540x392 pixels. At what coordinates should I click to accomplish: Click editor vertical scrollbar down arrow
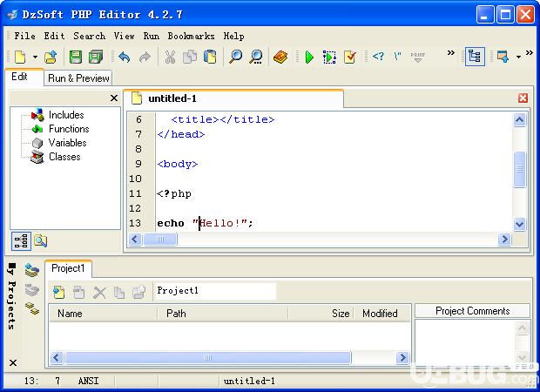519,224
